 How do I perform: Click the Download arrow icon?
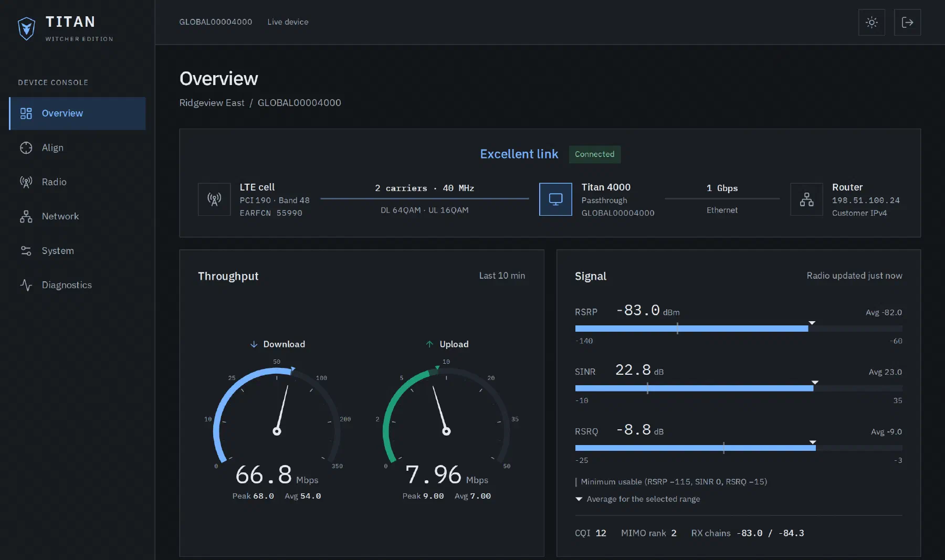coord(254,344)
